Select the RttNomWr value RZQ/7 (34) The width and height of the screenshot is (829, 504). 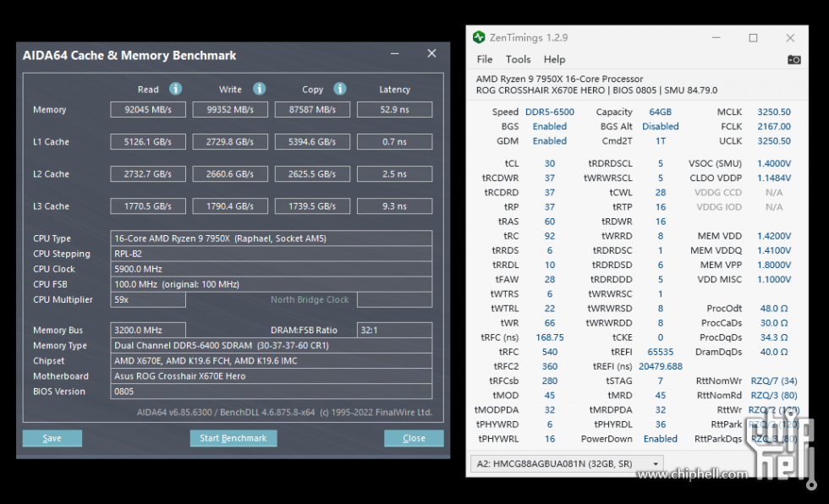774,381
